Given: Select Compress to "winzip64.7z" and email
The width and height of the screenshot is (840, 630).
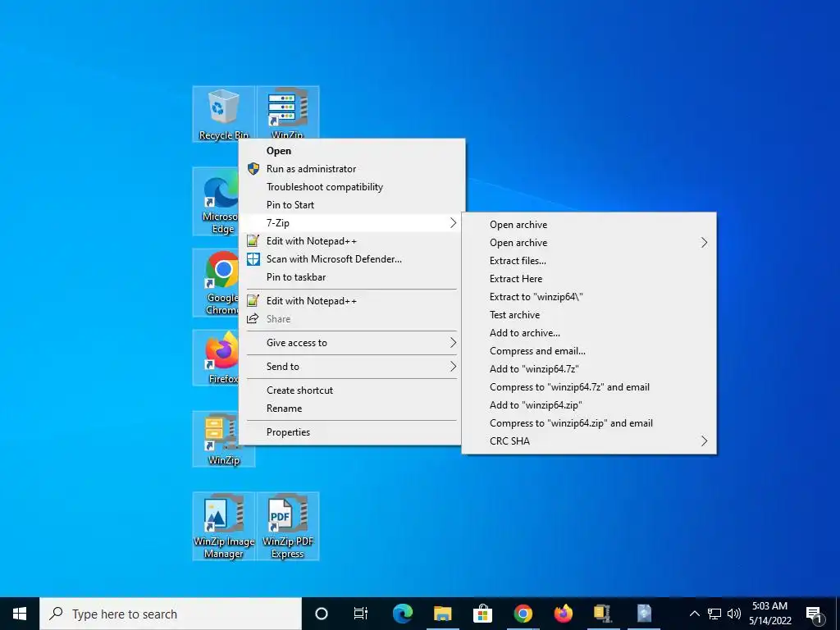Looking at the screenshot, I should 589,387.
